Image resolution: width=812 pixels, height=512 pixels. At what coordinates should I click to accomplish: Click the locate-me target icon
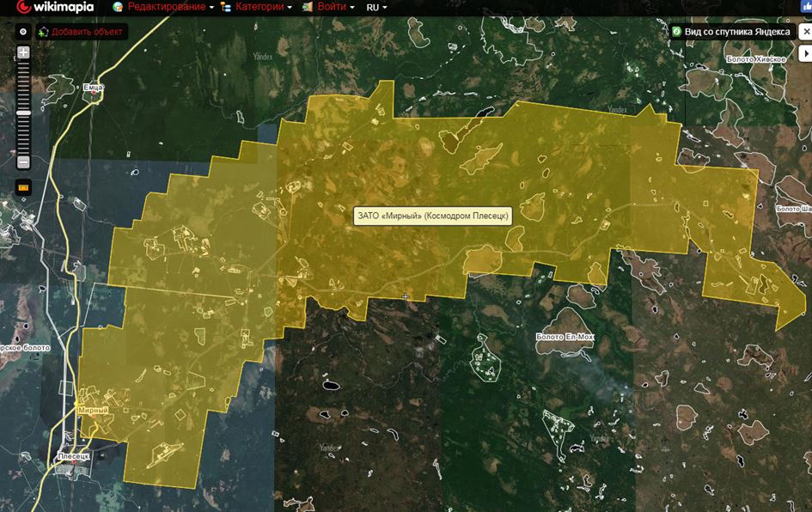[23, 32]
